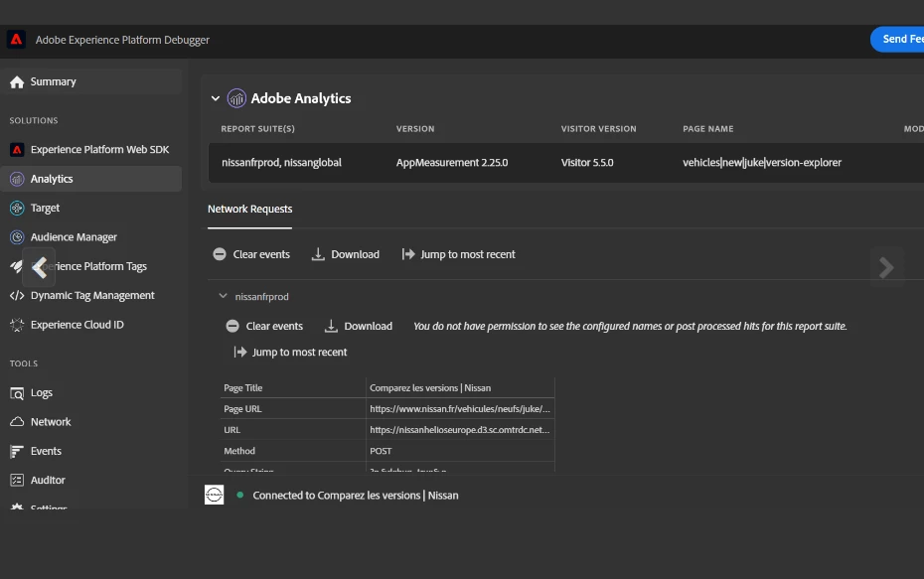Click the top Jump to most recent
The width and height of the screenshot is (924, 579).
click(x=458, y=254)
